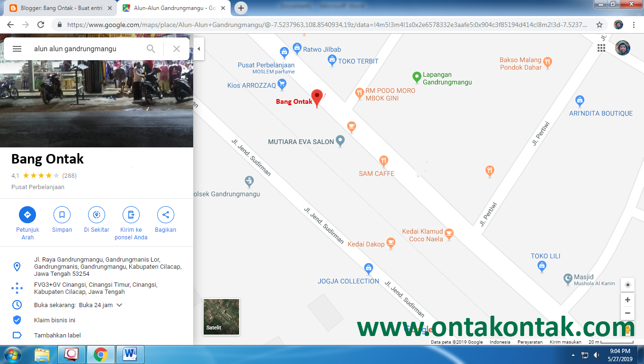The image size is (644, 364).
Task: Click the Simpan bookmark icon
Action: [x=62, y=215]
